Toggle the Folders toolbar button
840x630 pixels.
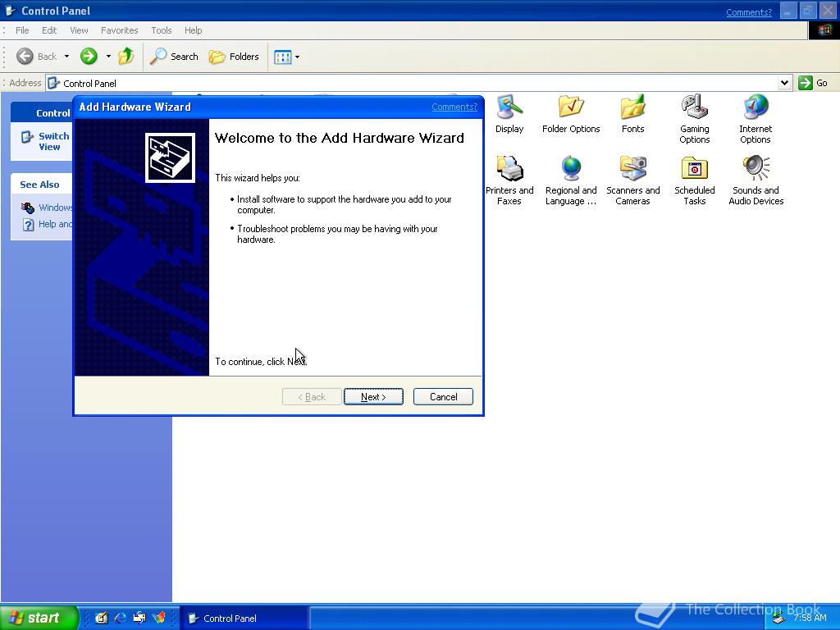[234, 57]
